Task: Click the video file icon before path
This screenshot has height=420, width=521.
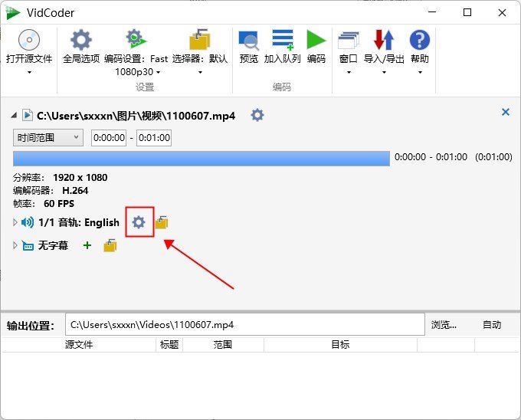Action: tap(28, 115)
